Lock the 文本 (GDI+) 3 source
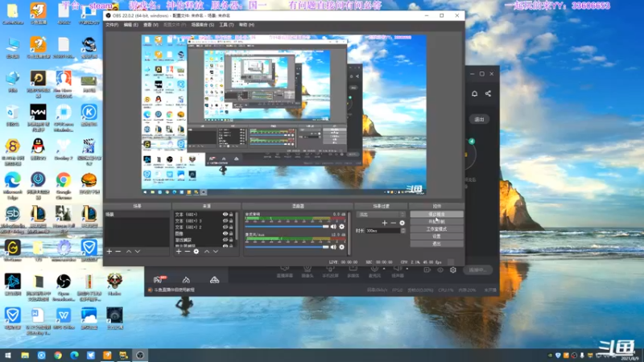 click(x=231, y=220)
